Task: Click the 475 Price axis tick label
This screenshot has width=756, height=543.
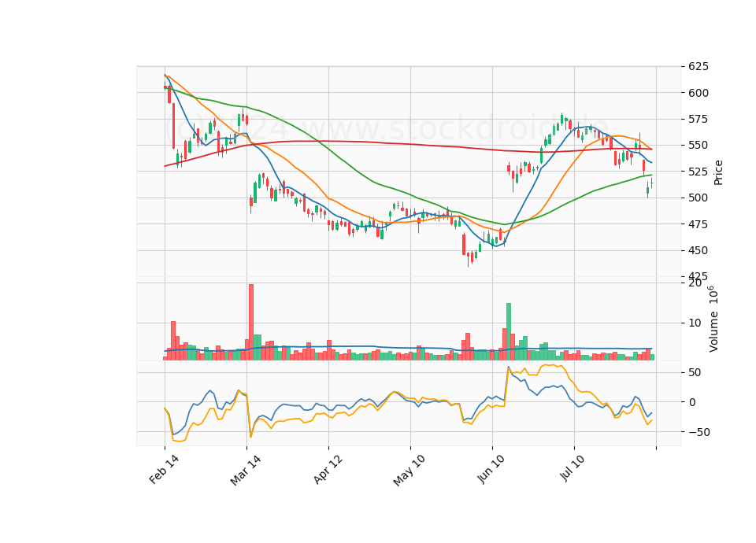Action: pyautogui.click(x=699, y=224)
